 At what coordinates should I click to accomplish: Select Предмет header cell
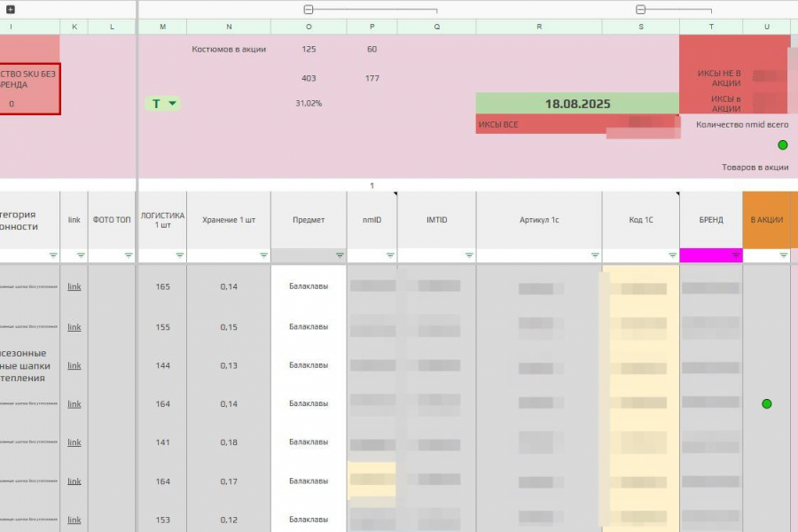[x=309, y=220]
